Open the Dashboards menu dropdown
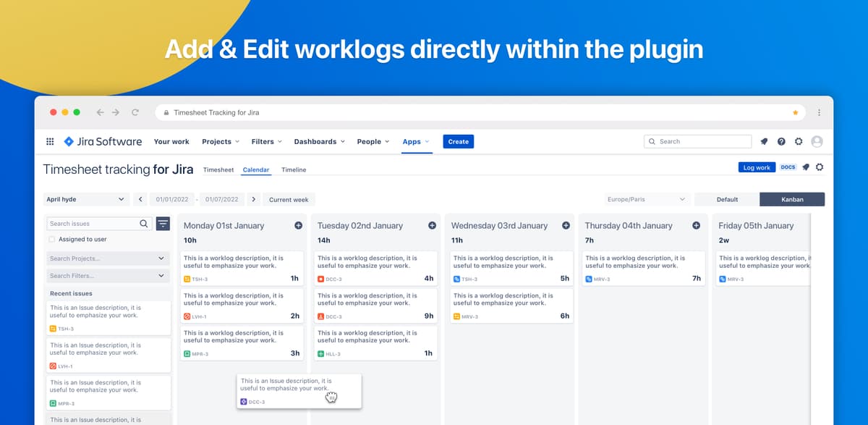Screen dimensions: 868x425 tap(320, 142)
